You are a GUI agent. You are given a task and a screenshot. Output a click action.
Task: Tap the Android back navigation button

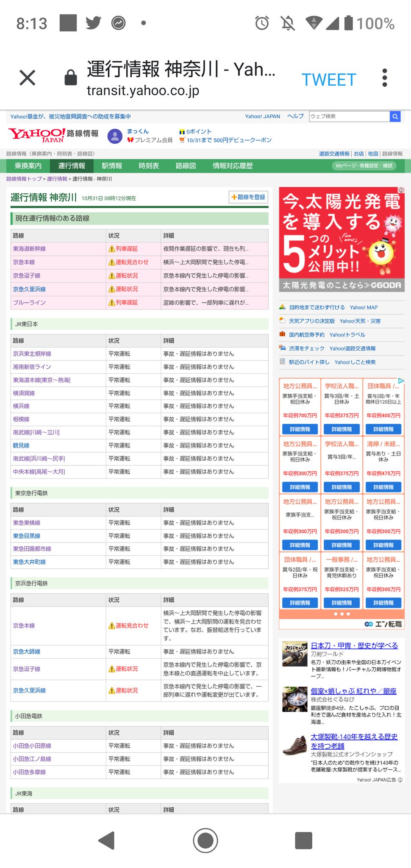(x=107, y=840)
